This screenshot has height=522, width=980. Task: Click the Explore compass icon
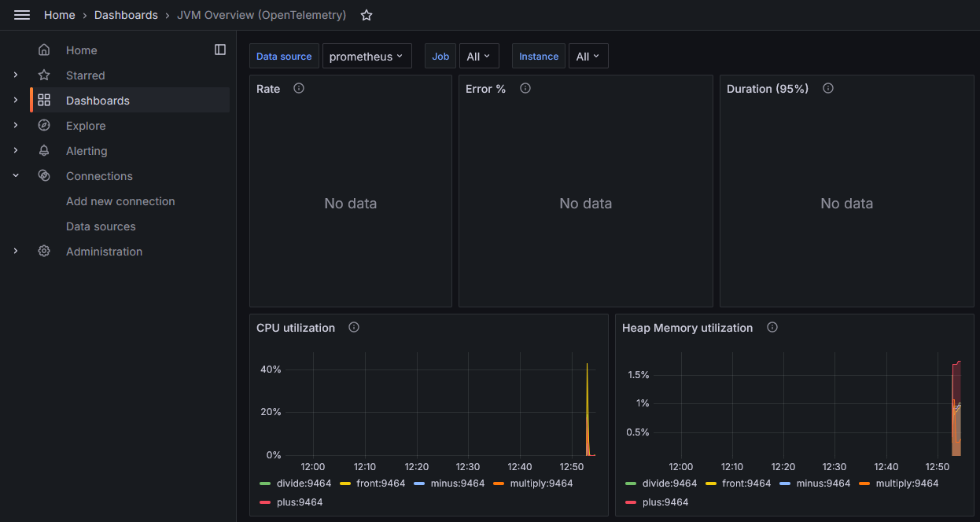coord(44,126)
